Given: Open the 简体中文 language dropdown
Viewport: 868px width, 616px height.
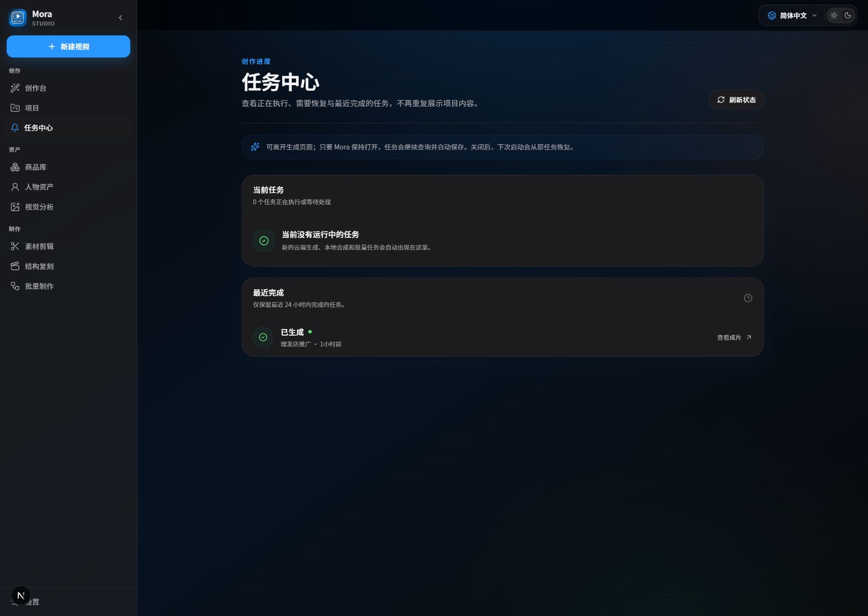Looking at the screenshot, I should (x=792, y=15).
